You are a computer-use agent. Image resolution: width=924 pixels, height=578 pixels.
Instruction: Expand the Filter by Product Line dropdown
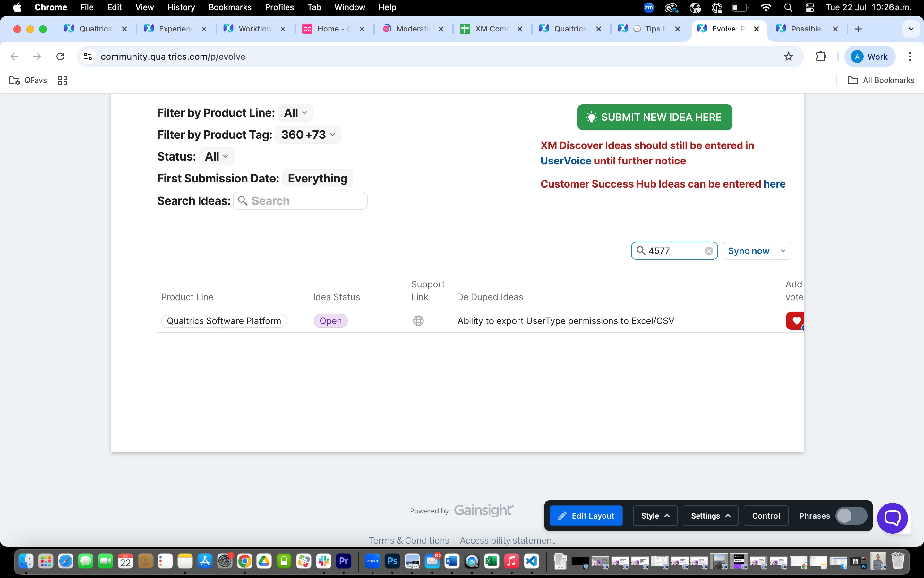click(x=295, y=113)
